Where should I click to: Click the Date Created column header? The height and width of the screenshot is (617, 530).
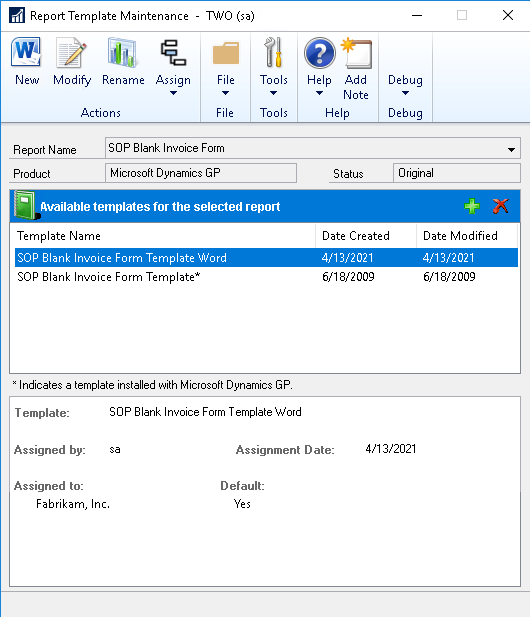(366, 236)
